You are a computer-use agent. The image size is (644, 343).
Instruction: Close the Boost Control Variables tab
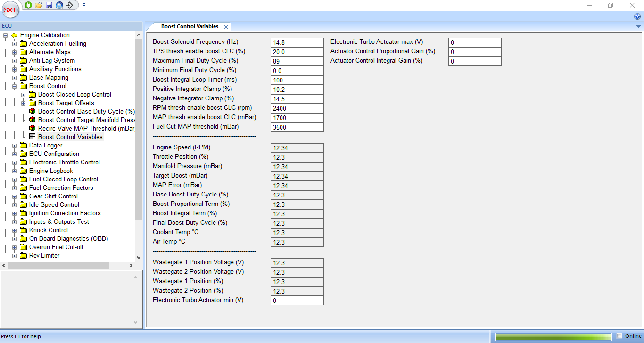(x=226, y=27)
